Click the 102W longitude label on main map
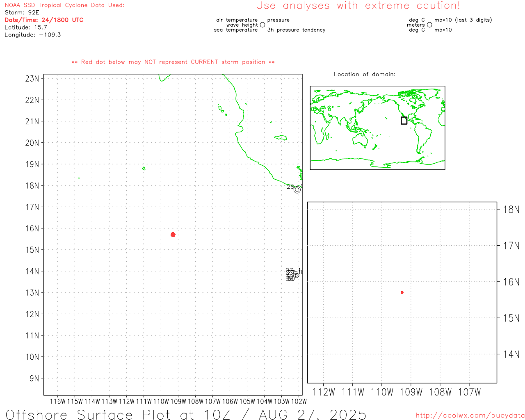This screenshot has height=420, width=525. coord(299,402)
